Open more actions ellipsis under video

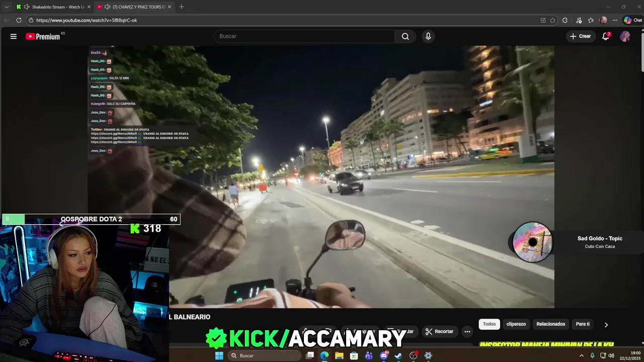(467, 331)
